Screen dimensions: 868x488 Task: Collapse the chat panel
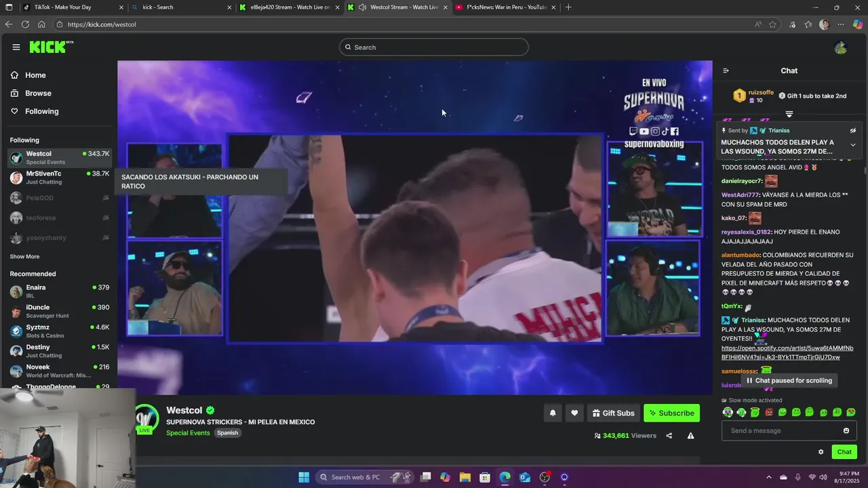pyautogui.click(x=726, y=70)
